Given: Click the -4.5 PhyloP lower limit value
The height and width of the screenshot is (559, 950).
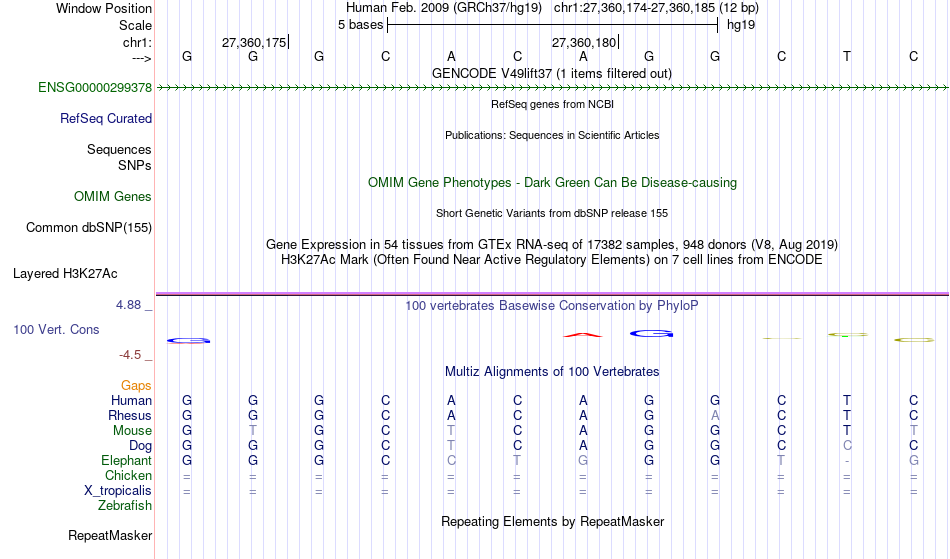Looking at the screenshot, I should (130, 354).
